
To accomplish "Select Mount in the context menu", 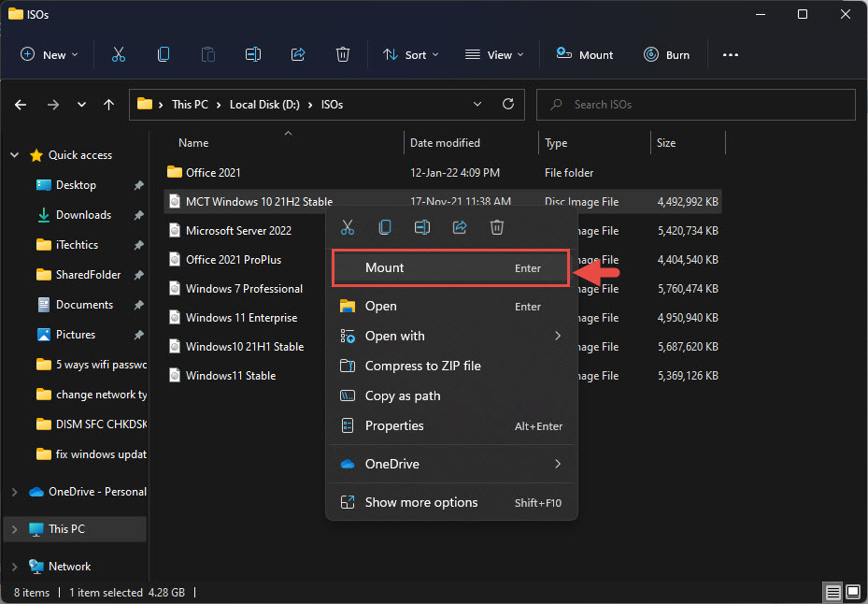I will 450,267.
